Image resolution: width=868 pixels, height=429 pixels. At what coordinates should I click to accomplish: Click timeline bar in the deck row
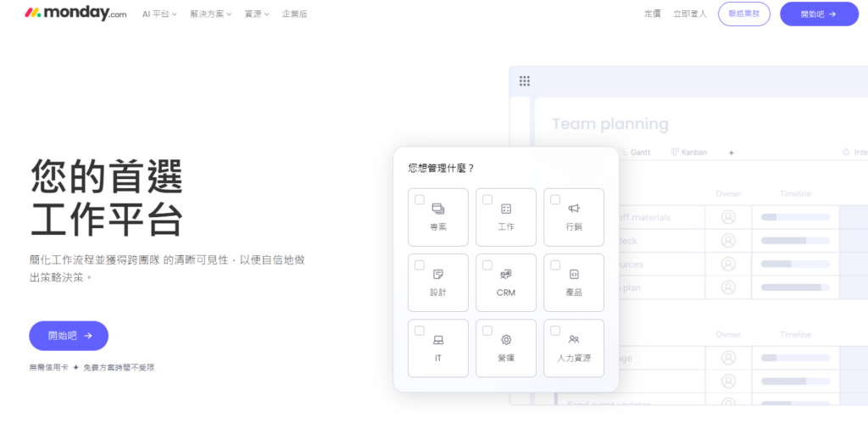click(x=795, y=240)
